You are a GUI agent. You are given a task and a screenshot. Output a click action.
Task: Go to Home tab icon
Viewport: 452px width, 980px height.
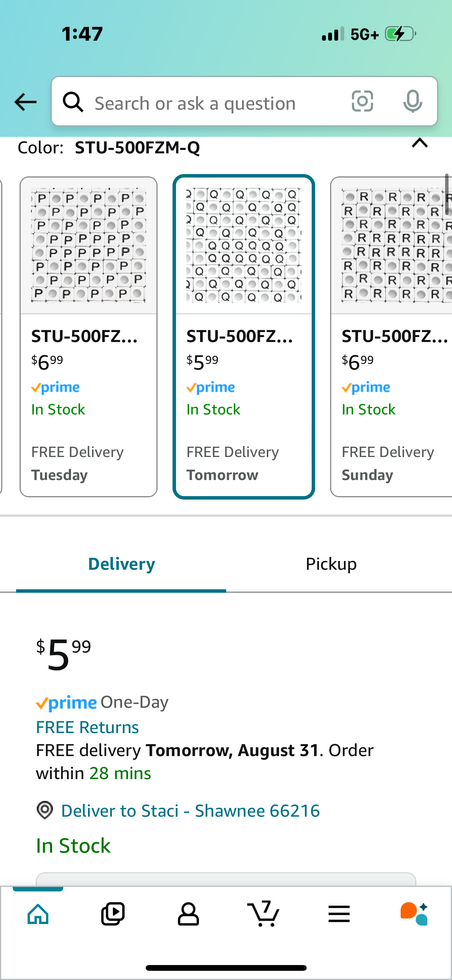pos(38,914)
